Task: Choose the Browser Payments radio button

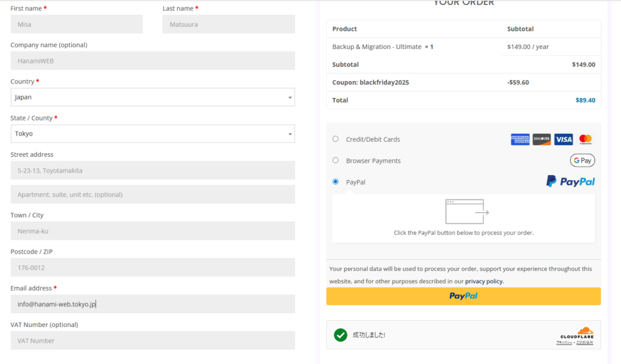Action: click(x=335, y=160)
